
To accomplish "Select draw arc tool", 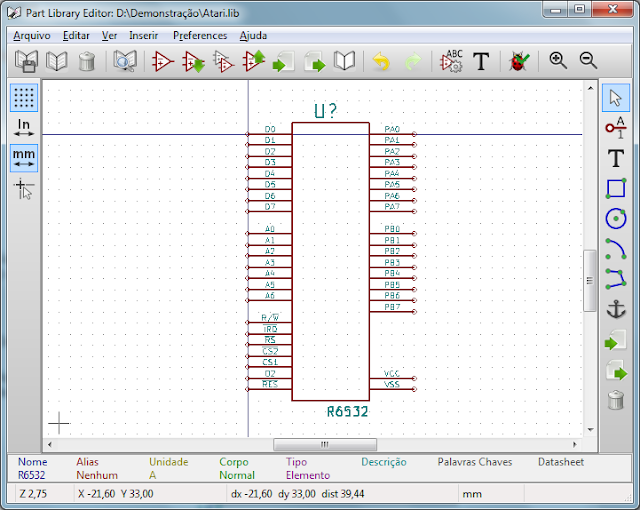I will coord(616,249).
